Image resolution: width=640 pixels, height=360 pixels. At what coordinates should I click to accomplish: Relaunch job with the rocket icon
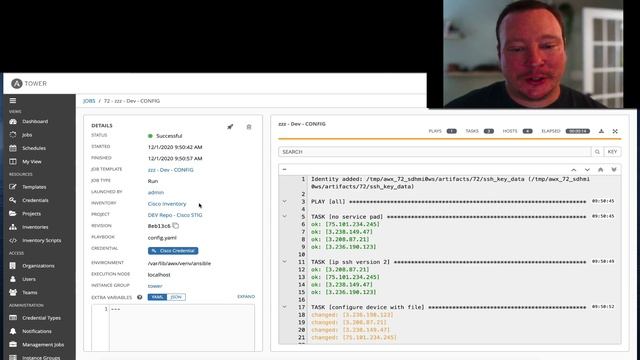coord(230,127)
